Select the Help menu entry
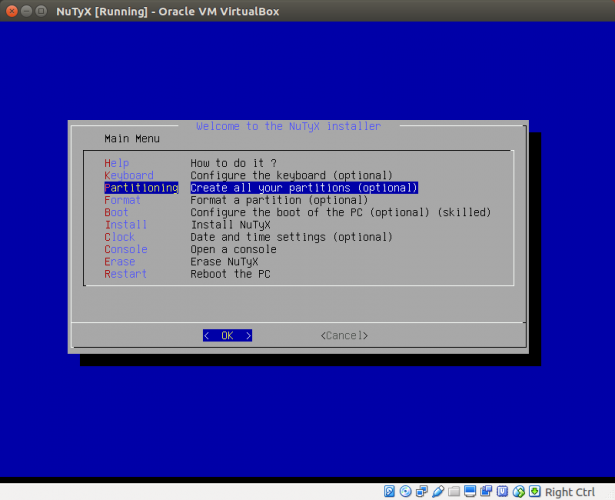Image resolution: width=615 pixels, height=500 pixels. pyautogui.click(x=116, y=163)
